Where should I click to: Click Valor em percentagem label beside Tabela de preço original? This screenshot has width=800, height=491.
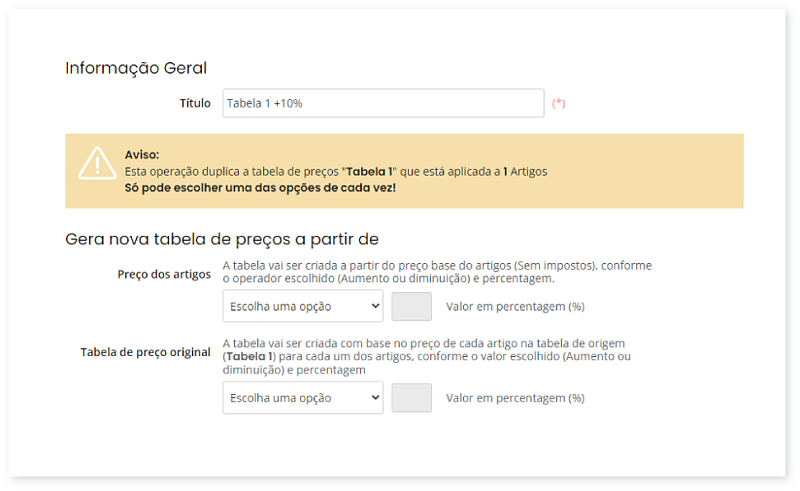515,397
